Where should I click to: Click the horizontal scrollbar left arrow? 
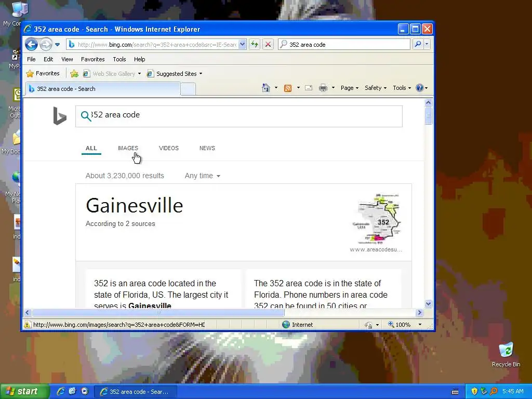[28, 312]
